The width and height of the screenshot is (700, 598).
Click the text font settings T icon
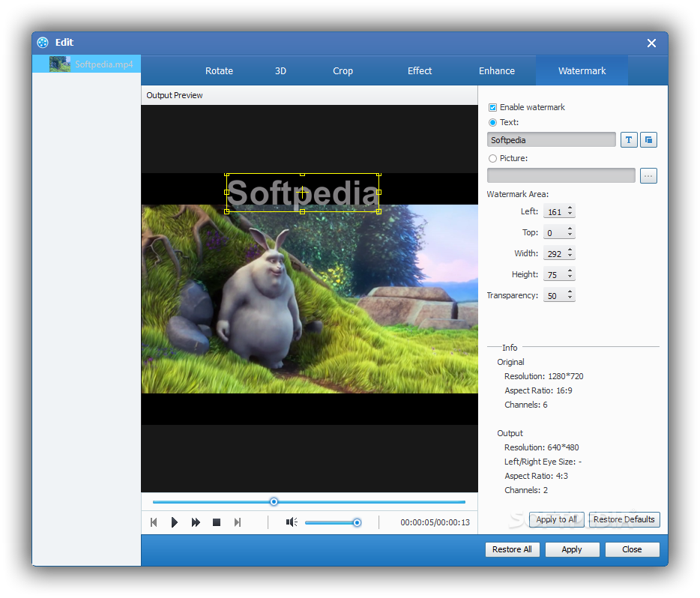629,139
